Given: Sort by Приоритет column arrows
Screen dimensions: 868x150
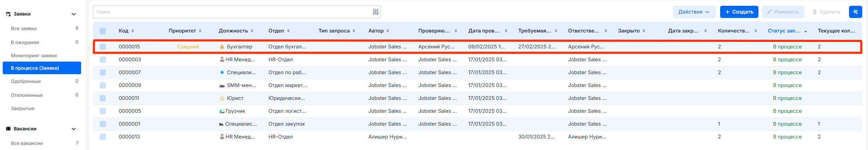Looking at the screenshot, I should (x=200, y=31).
